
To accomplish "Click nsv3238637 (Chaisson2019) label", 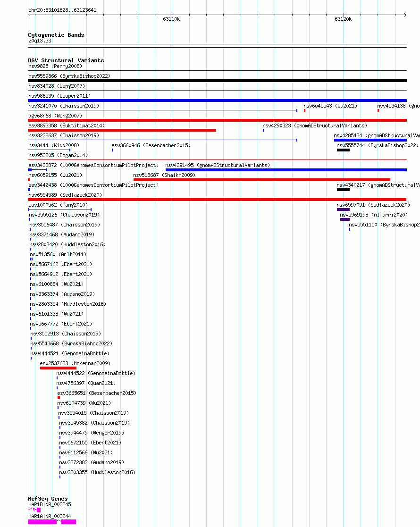I will pyautogui.click(x=64, y=135).
